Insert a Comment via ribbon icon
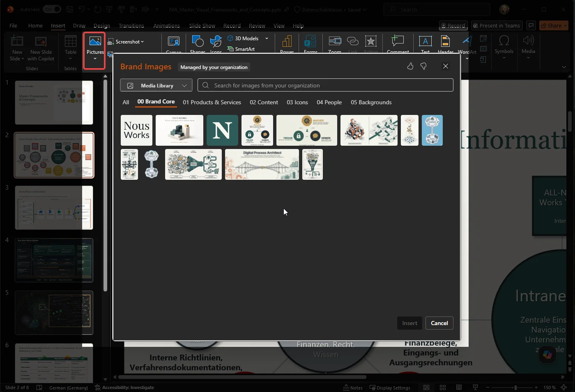The image size is (575, 392). (x=398, y=41)
